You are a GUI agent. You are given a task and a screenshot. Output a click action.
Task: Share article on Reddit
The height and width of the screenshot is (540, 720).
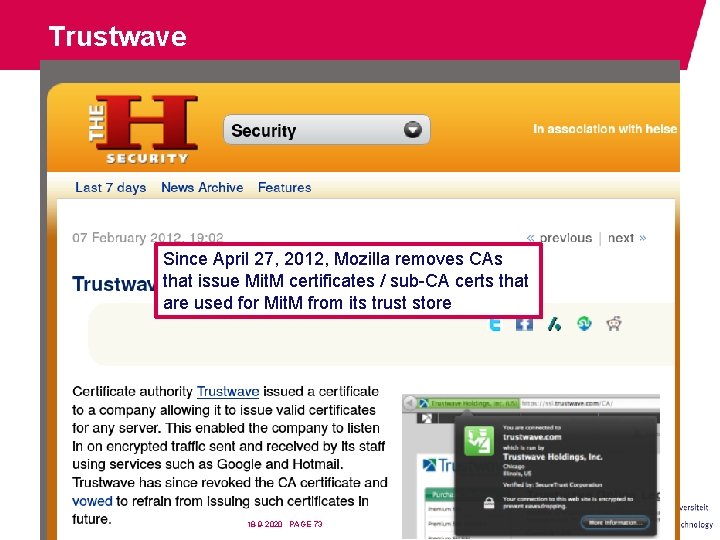pos(614,324)
